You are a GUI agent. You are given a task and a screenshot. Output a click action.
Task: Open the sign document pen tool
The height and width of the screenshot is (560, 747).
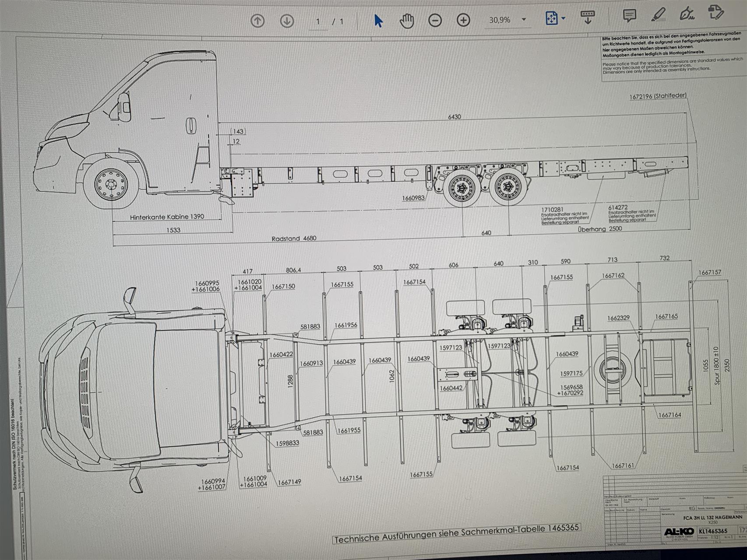coord(687,14)
